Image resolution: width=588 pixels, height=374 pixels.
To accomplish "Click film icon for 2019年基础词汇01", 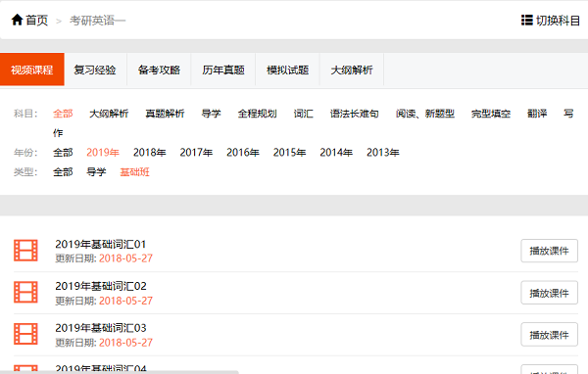I will (x=25, y=251).
